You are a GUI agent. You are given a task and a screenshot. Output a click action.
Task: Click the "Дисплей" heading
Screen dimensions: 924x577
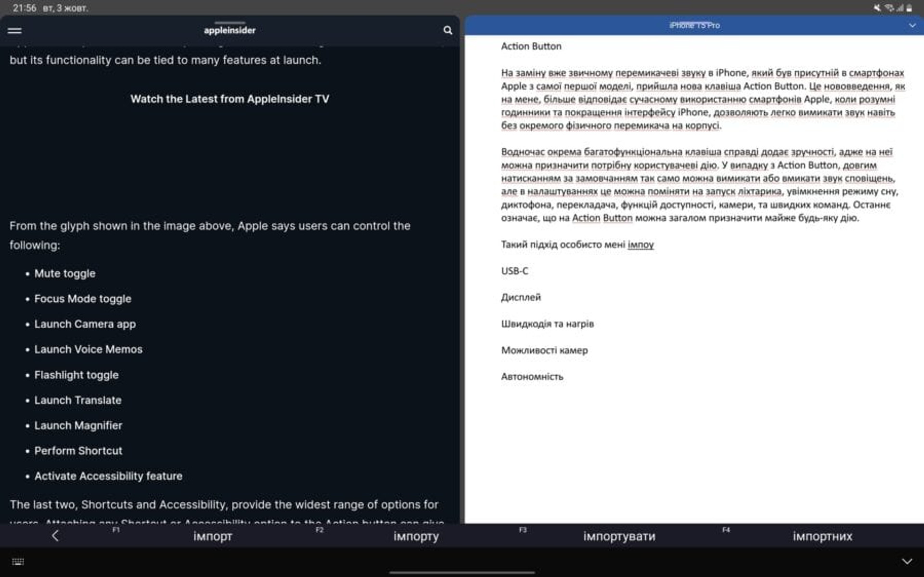[521, 297]
